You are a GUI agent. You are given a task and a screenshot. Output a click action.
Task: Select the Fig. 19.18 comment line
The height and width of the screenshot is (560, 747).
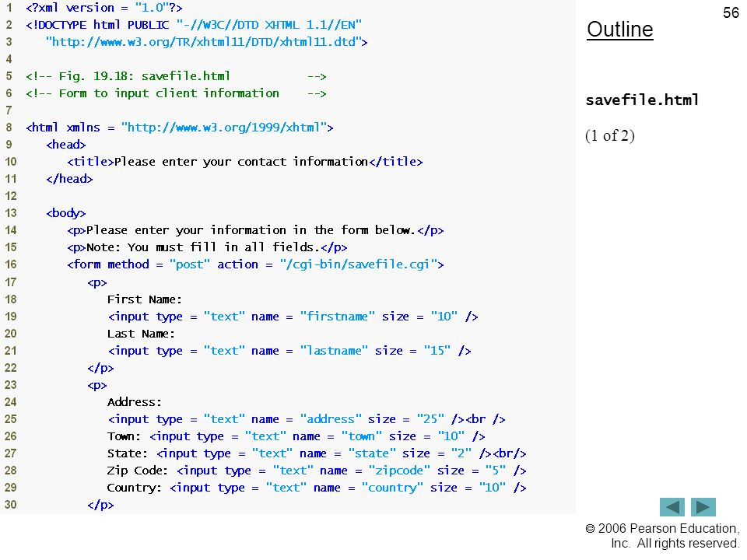click(176, 76)
